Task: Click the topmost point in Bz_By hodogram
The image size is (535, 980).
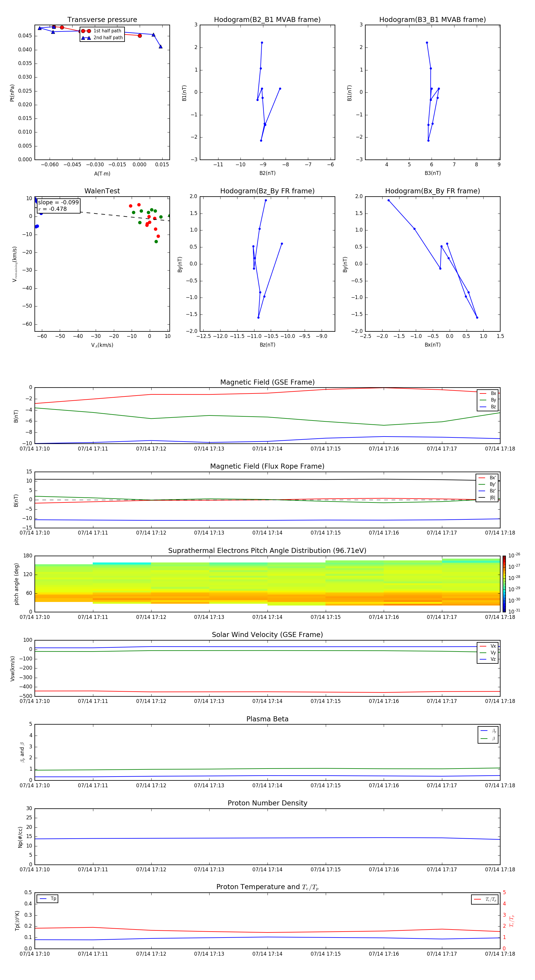Action: (x=266, y=200)
